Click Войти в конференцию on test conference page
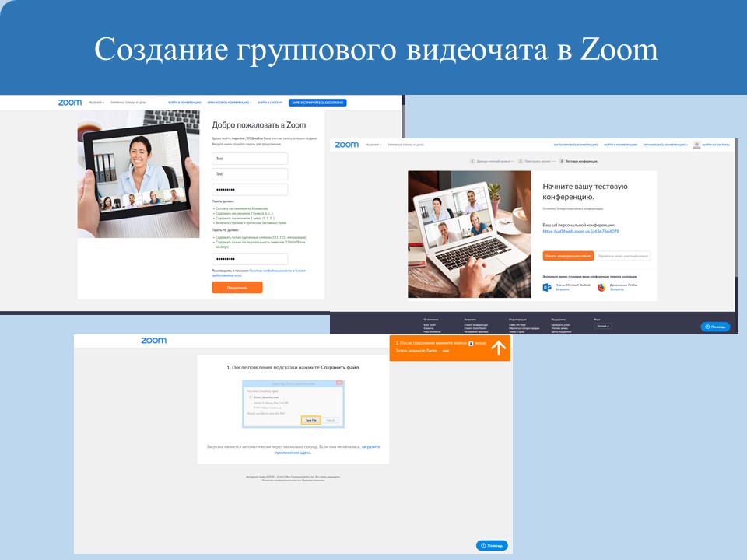This screenshot has height=560, width=747. [620, 145]
